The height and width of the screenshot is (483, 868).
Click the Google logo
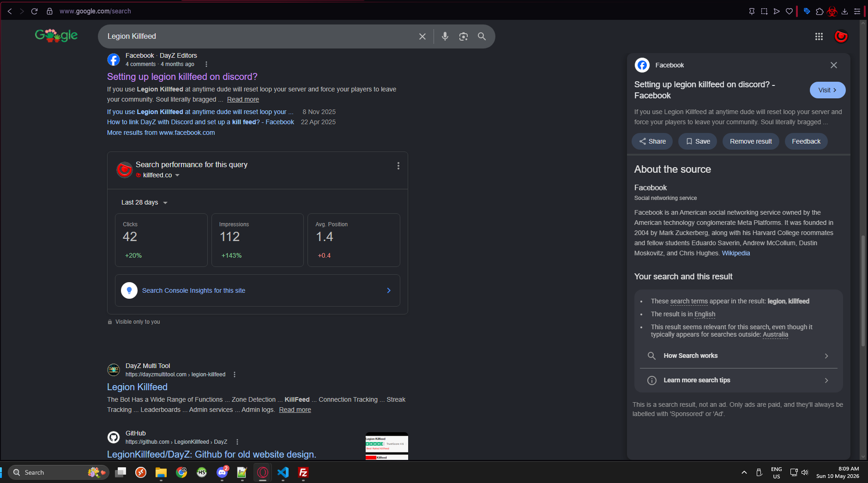point(56,36)
